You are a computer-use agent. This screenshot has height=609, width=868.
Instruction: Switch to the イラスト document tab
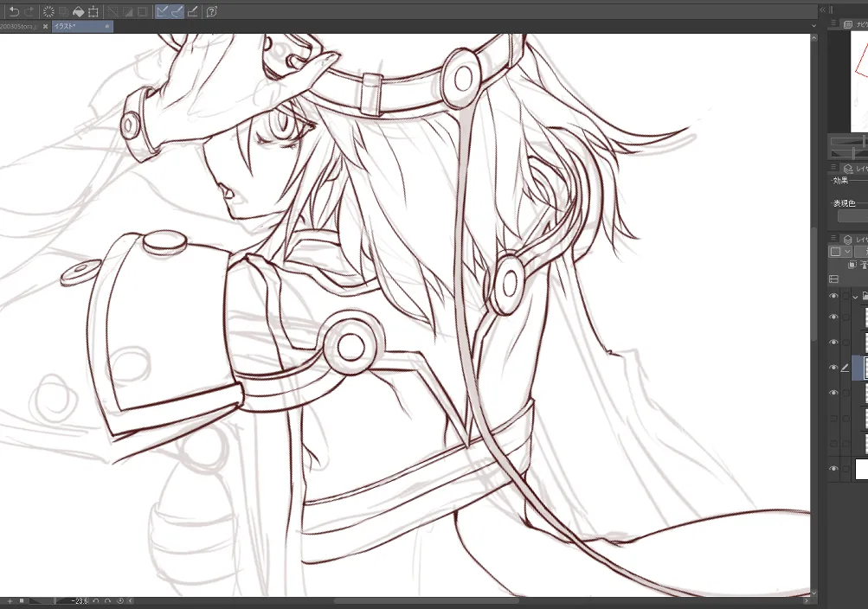pyautogui.click(x=82, y=26)
